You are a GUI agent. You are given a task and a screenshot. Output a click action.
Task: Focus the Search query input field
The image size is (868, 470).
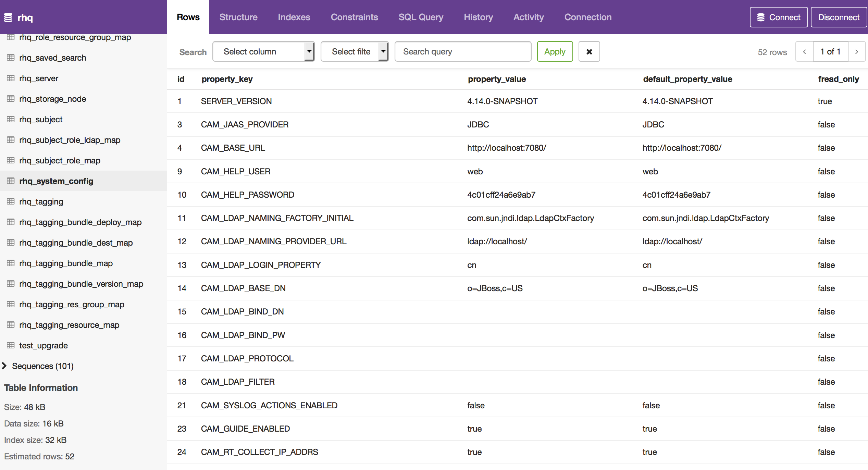click(462, 52)
